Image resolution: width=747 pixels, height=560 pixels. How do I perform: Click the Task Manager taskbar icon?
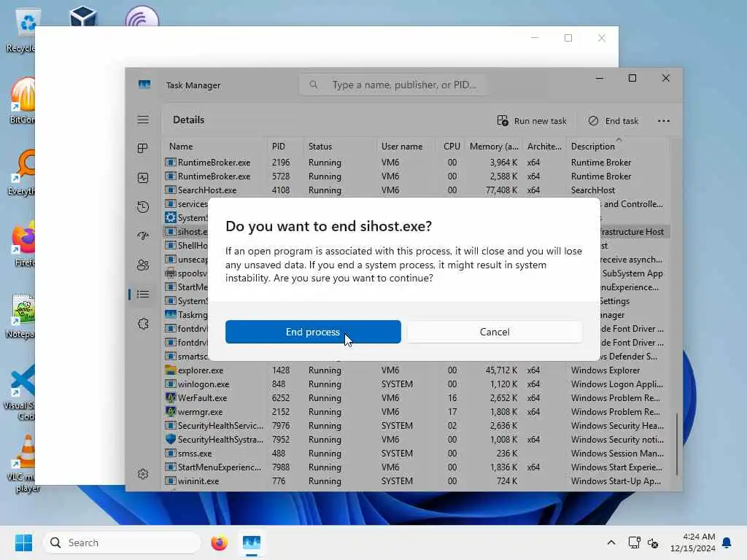pos(252,542)
